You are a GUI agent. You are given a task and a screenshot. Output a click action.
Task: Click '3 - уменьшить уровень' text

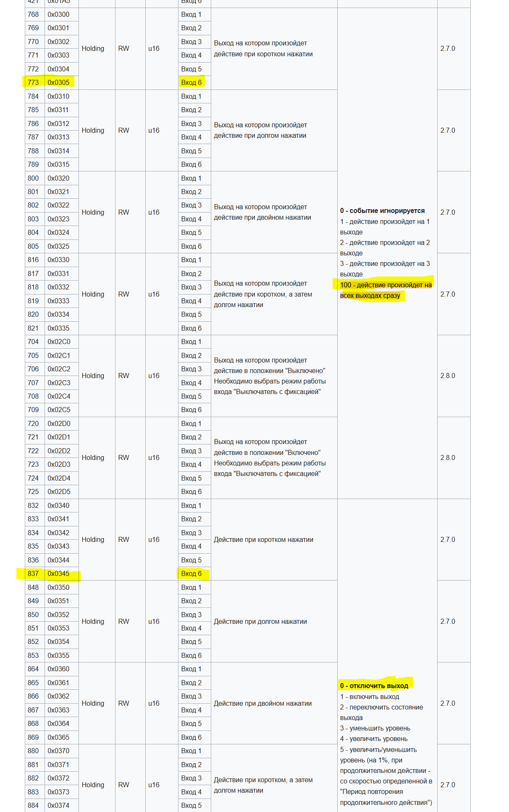click(375, 728)
